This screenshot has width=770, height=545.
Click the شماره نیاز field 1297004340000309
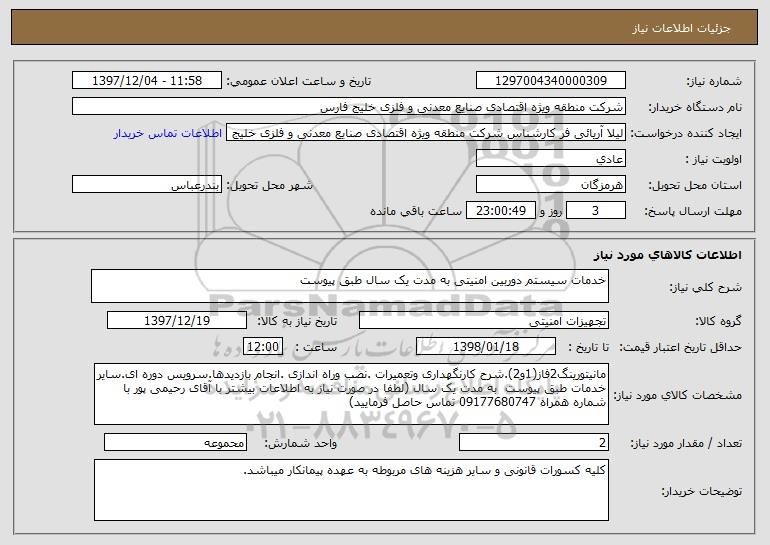click(x=550, y=81)
